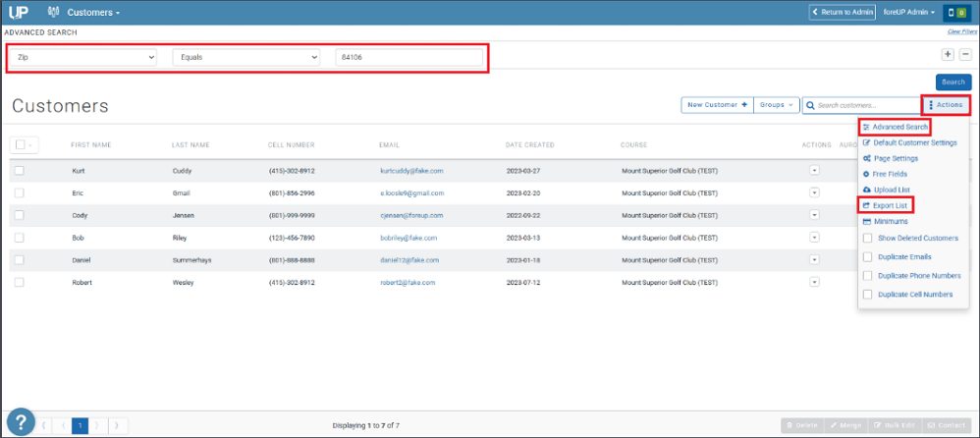Click the blue Search button
Viewport: 980px width, 438px height.
tap(953, 82)
